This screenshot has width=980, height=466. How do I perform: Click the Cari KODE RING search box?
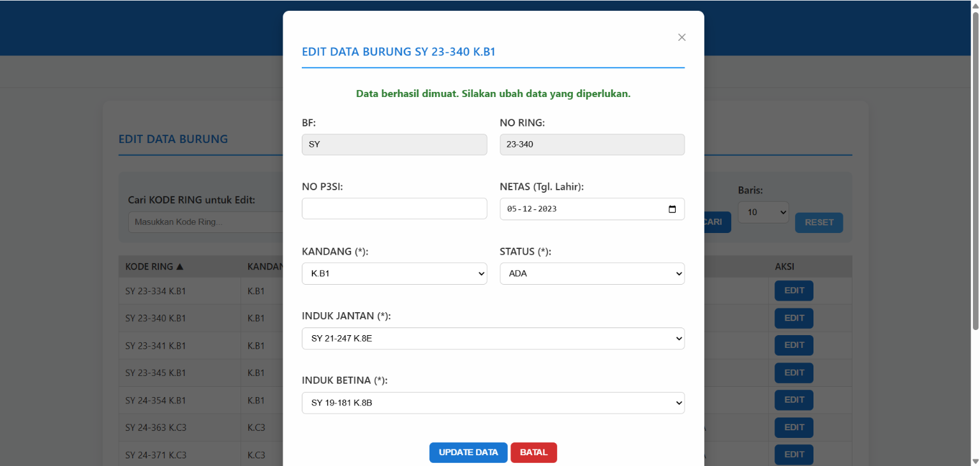click(x=204, y=222)
